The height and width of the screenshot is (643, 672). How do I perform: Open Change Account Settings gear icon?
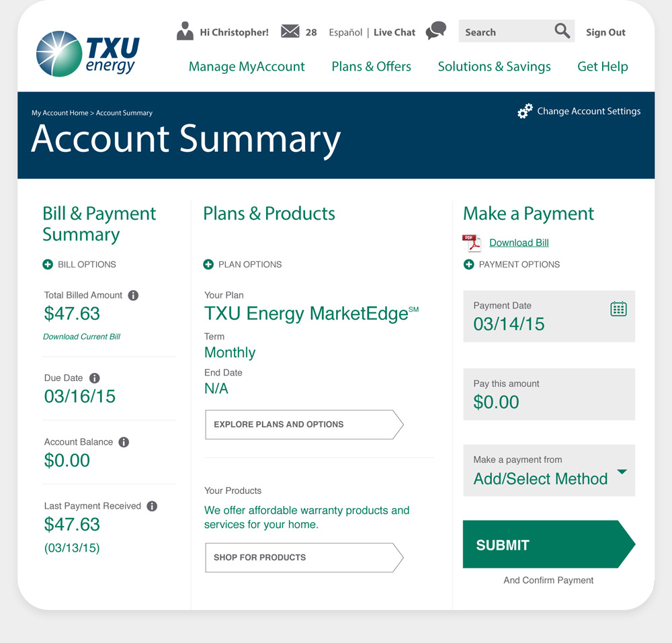pyautogui.click(x=525, y=111)
